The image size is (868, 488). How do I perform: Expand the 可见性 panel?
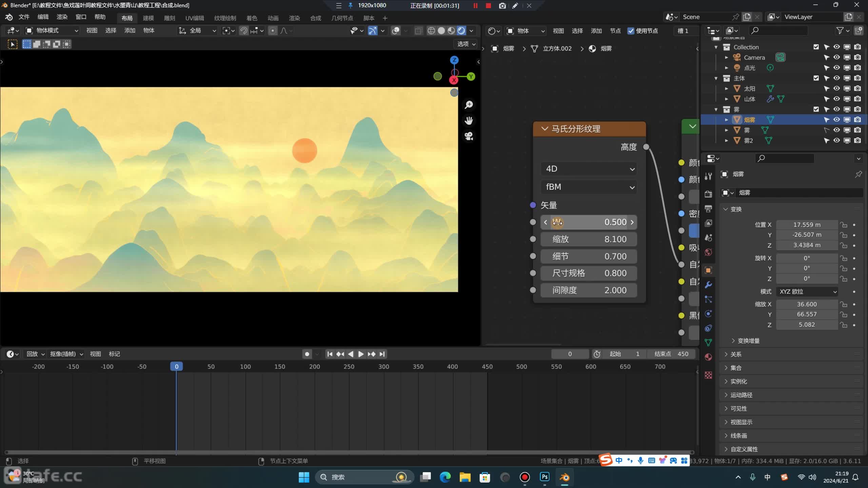click(738, 408)
